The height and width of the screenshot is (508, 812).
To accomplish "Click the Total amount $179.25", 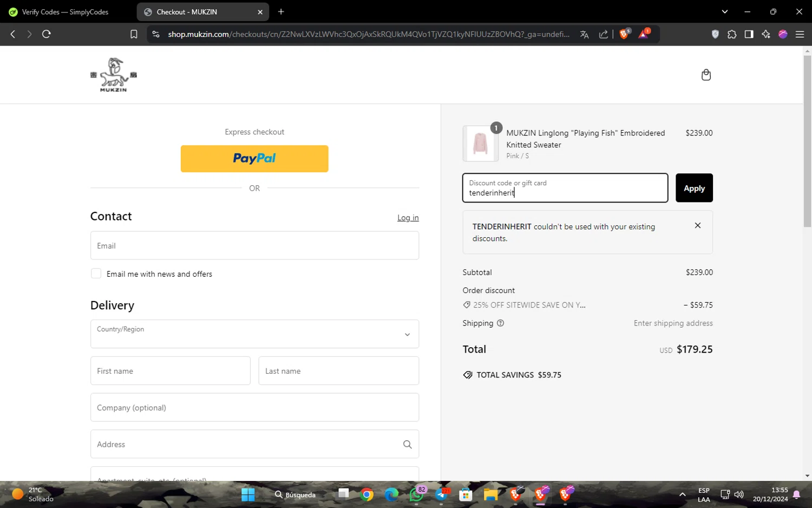I will [695, 349].
